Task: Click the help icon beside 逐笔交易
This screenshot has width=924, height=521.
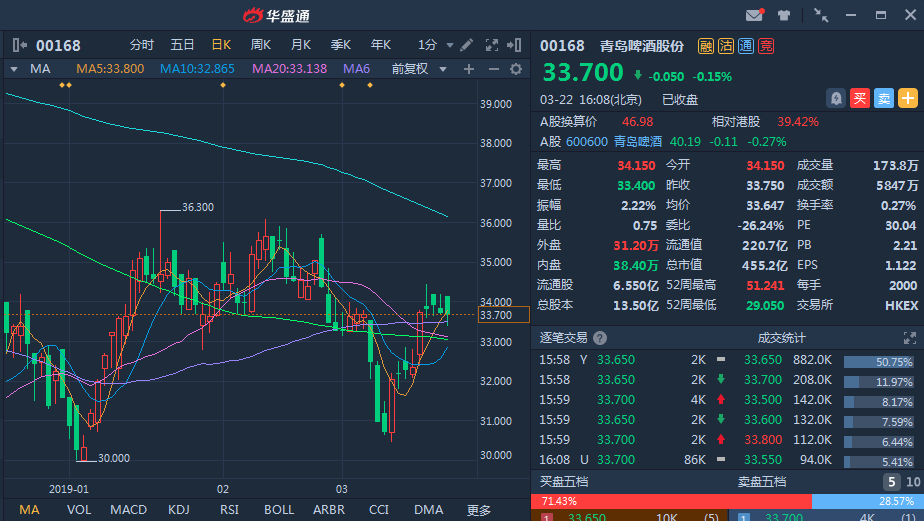Action: click(x=600, y=338)
